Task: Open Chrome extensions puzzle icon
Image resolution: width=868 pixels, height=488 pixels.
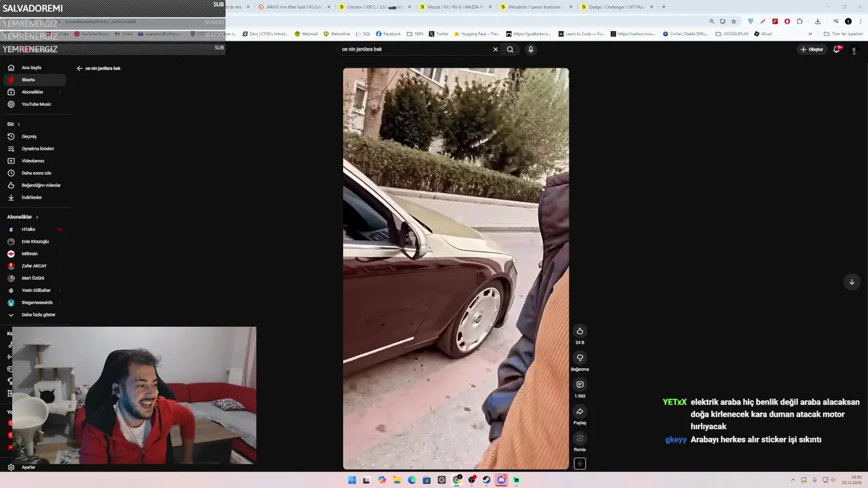Action: tap(800, 21)
